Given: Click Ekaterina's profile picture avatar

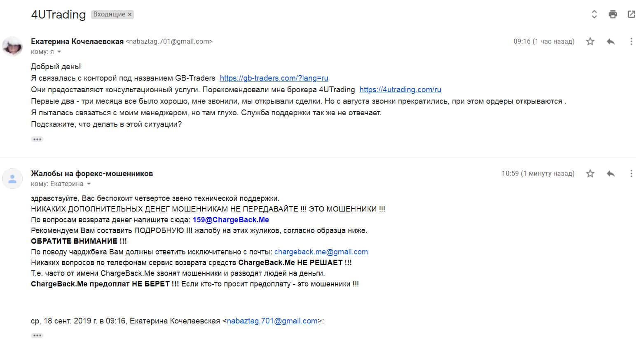Looking at the screenshot, I should pos(12,46).
